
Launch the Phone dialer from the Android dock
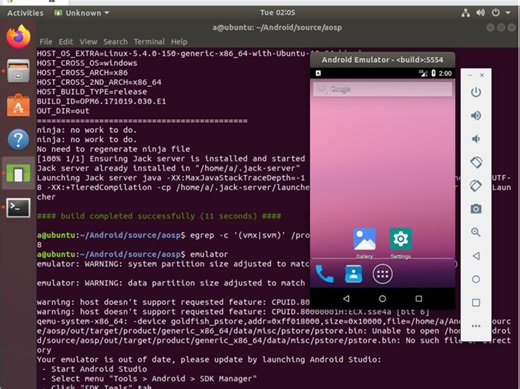324,274
